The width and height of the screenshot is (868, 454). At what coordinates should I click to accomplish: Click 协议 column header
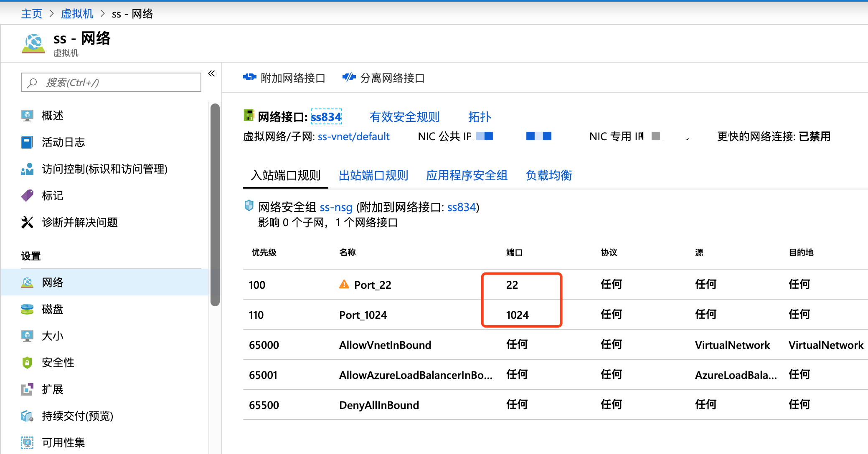pyautogui.click(x=609, y=252)
